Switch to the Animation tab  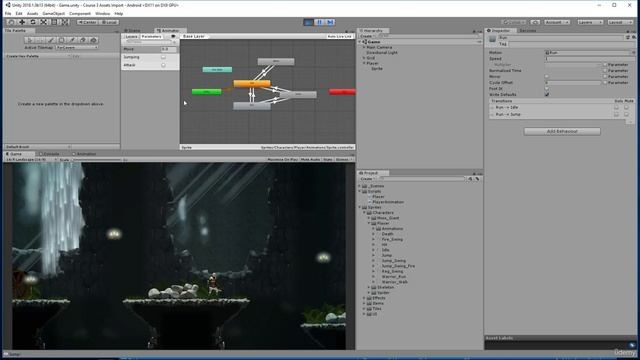click(x=84, y=154)
